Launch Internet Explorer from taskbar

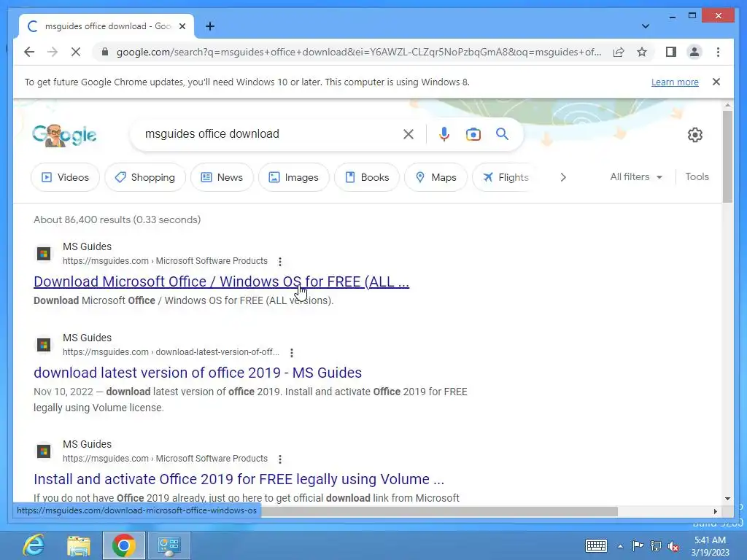[x=34, y=545]
